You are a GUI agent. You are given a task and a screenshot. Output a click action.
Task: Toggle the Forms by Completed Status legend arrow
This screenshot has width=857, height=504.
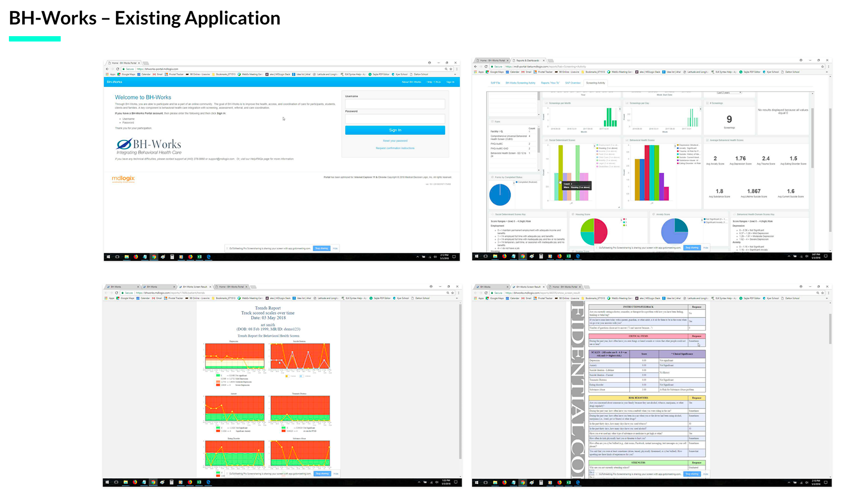tap(513, 183)
